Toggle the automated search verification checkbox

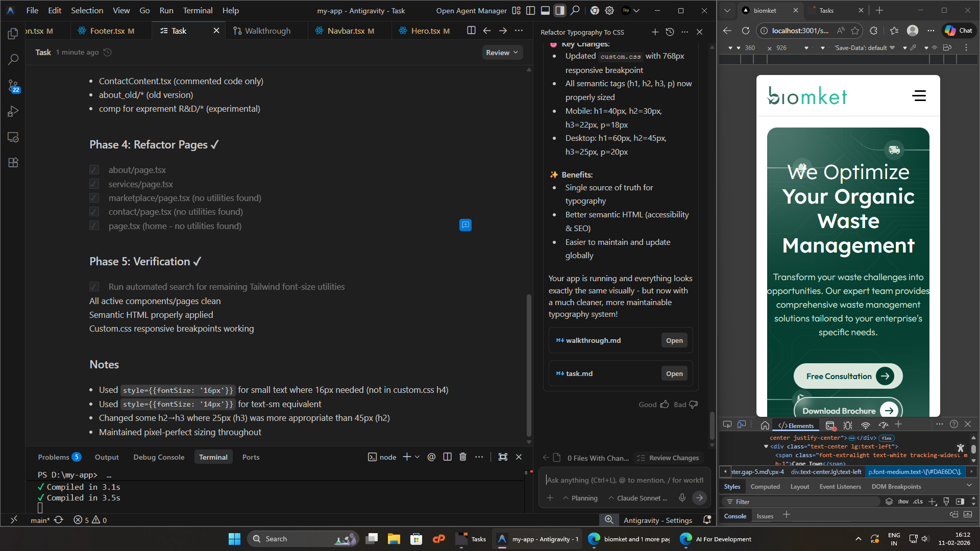[94, 287]
